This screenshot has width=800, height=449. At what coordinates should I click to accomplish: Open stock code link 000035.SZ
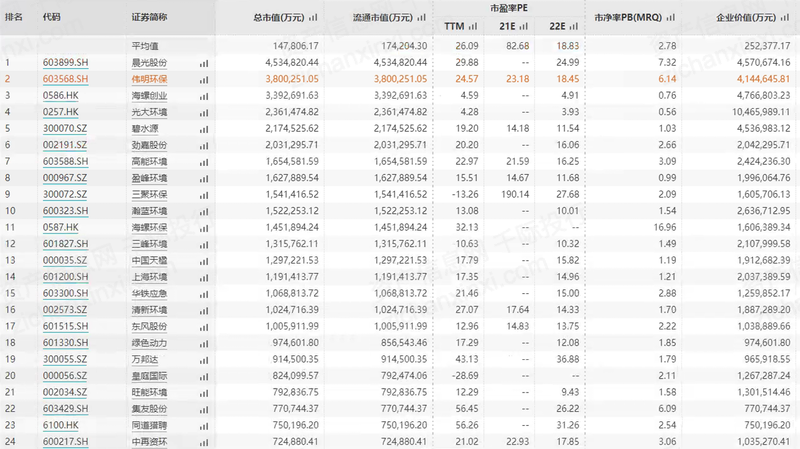click(x=65, y=260)
